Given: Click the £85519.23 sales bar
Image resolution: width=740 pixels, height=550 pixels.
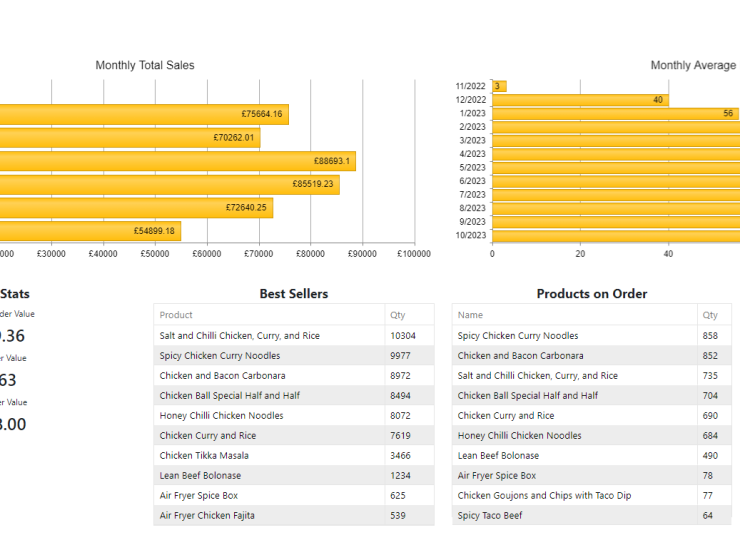Looking at the screenshot, I should [170, 184].
